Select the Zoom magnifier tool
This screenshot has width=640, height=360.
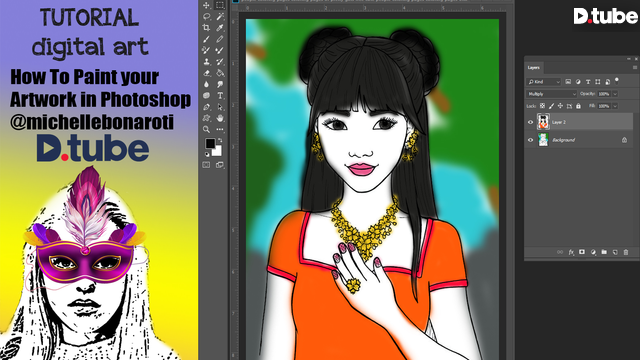pos(207,129)
